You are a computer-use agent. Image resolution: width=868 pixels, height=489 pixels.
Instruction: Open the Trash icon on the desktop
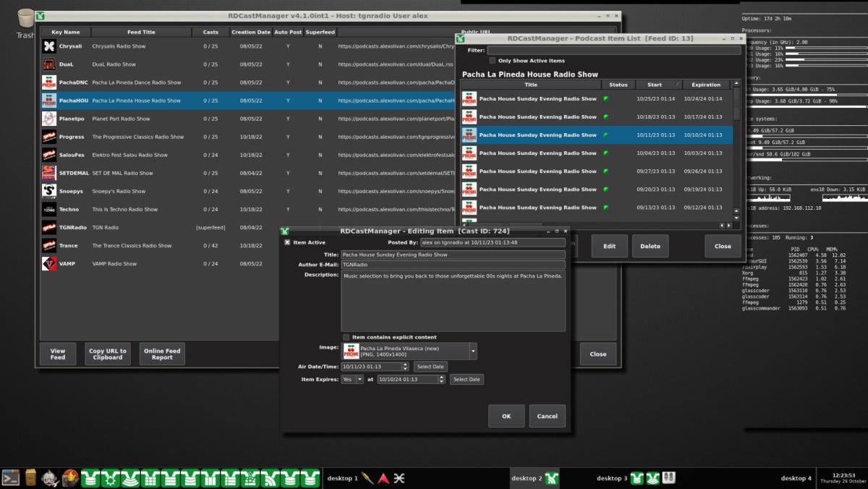(26, 20)
